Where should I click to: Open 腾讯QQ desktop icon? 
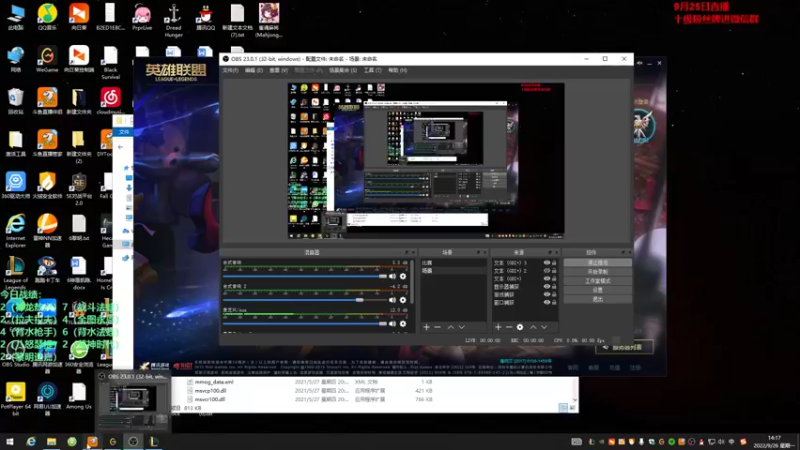(206, 17)
